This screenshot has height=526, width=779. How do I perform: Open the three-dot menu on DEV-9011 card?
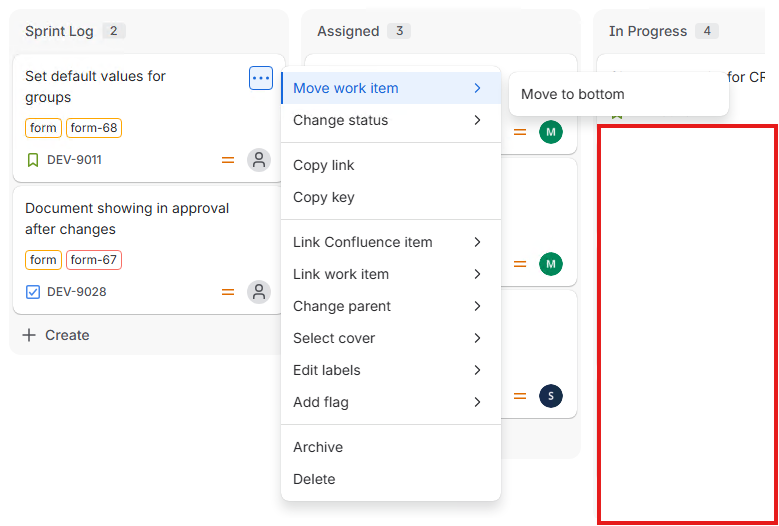pos(261,78)
